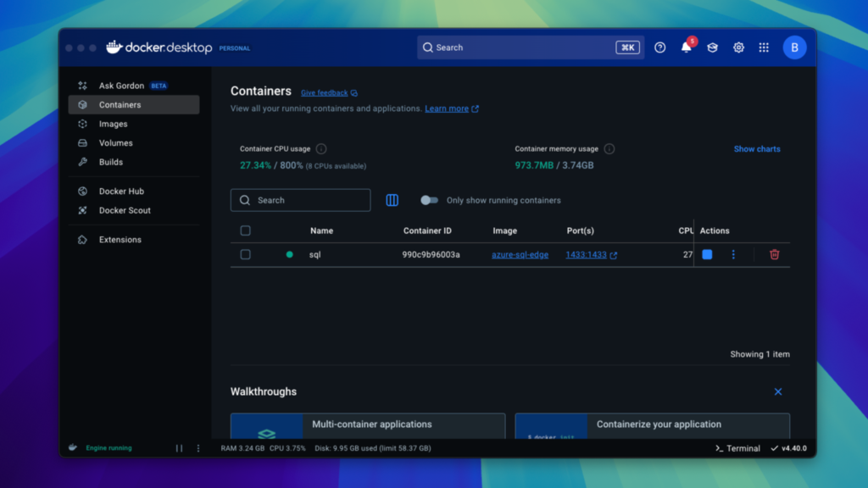The width and height of the screenshot is (868, 488).
Task: Show info for Container memory usage
Action: [x=609, y=149]
